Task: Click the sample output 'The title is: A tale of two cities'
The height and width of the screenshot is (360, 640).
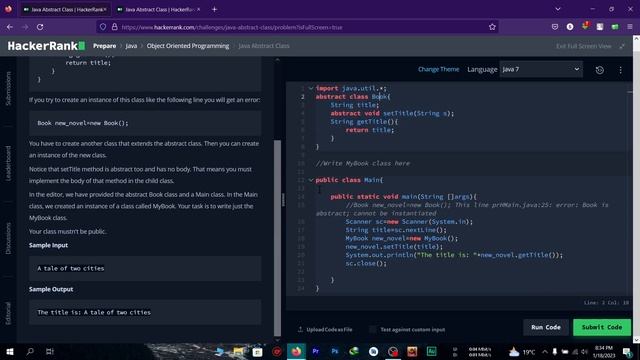Action: (x=94, y=312)
